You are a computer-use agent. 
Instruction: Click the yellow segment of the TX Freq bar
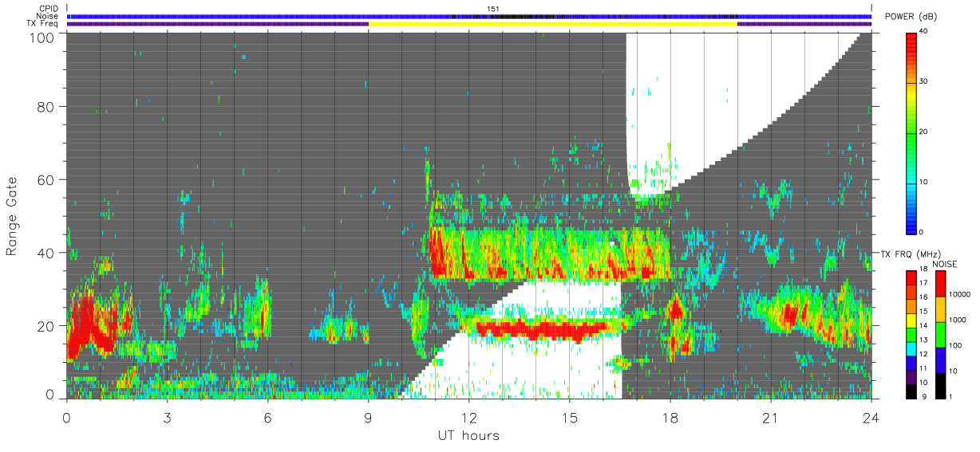[552, 24]
